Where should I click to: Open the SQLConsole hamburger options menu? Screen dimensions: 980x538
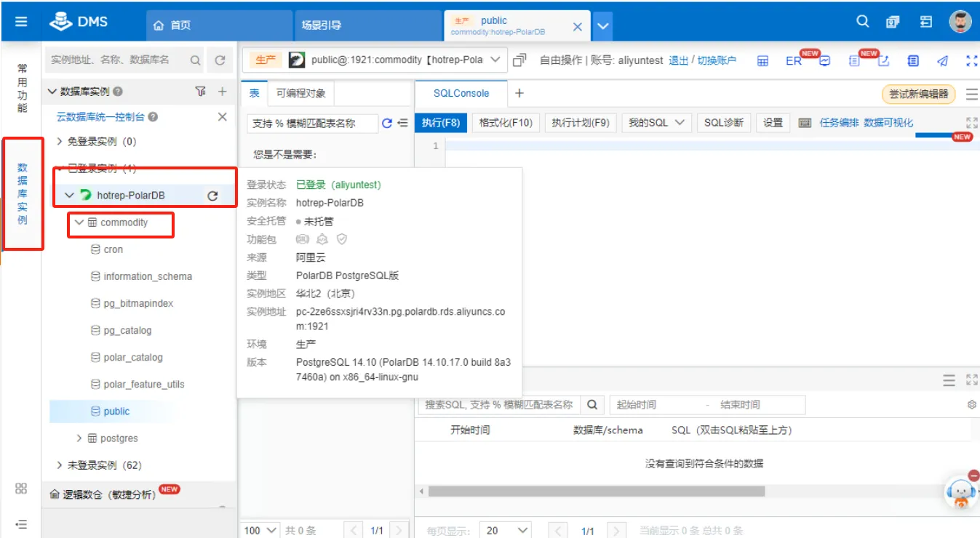tap(971, 94)
